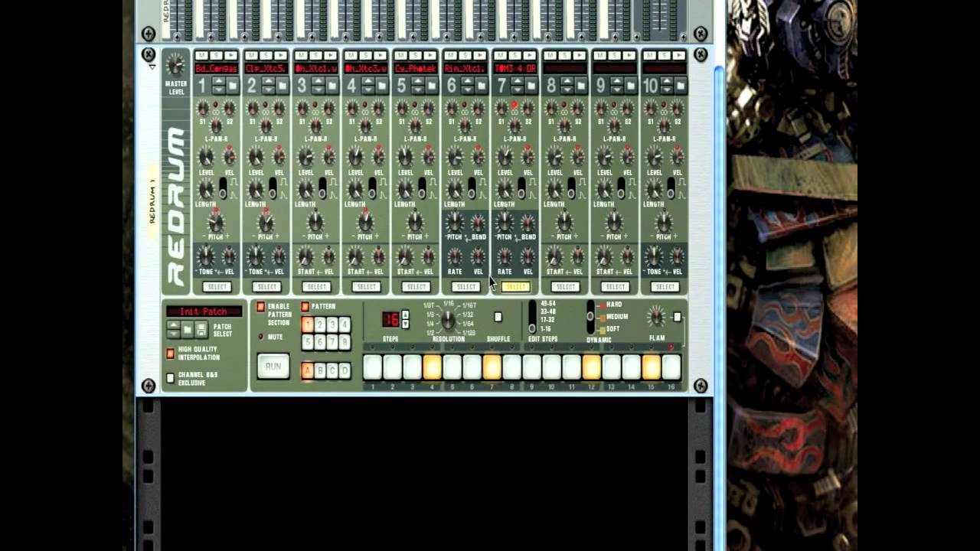Collapse Redrum device with fold triangle
980x551 pixels.
(x=152, y=67)
